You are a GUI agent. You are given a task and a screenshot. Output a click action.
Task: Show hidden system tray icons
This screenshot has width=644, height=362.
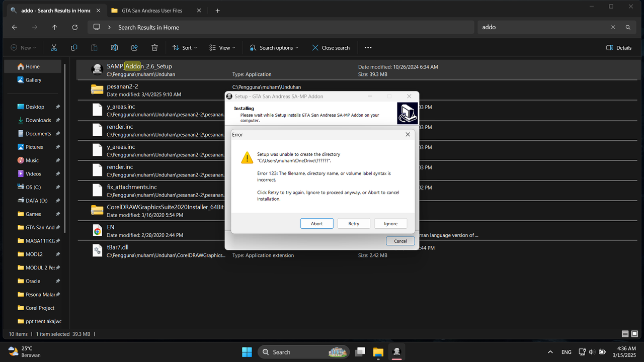click(x=550, y=352)
